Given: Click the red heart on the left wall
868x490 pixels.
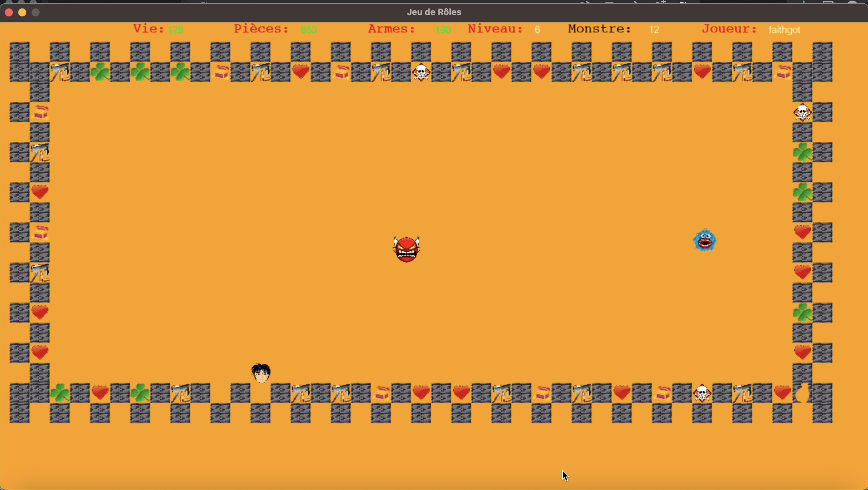Looking at the screenshot, I should 40,192.
